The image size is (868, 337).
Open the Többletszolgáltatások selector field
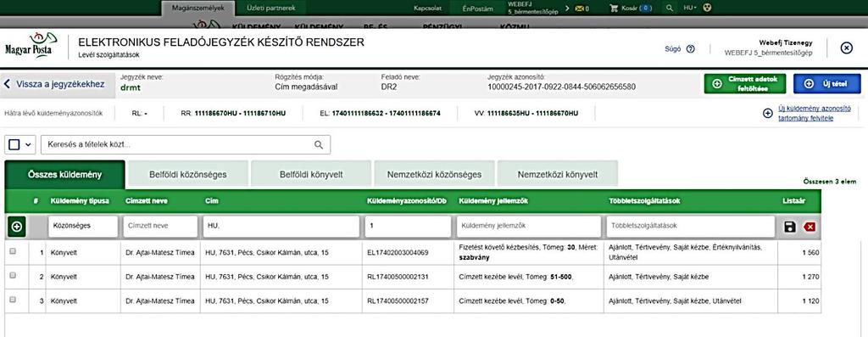[690, 226]
